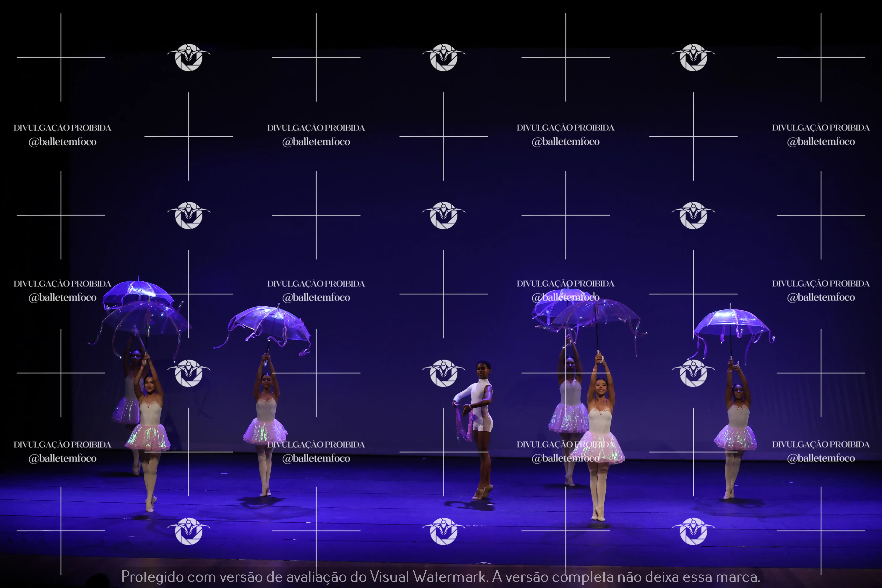Viewport: 882px width, 588px height.
Task: Click the top-left camera shutter logo watermark
Action: [189, 57]
